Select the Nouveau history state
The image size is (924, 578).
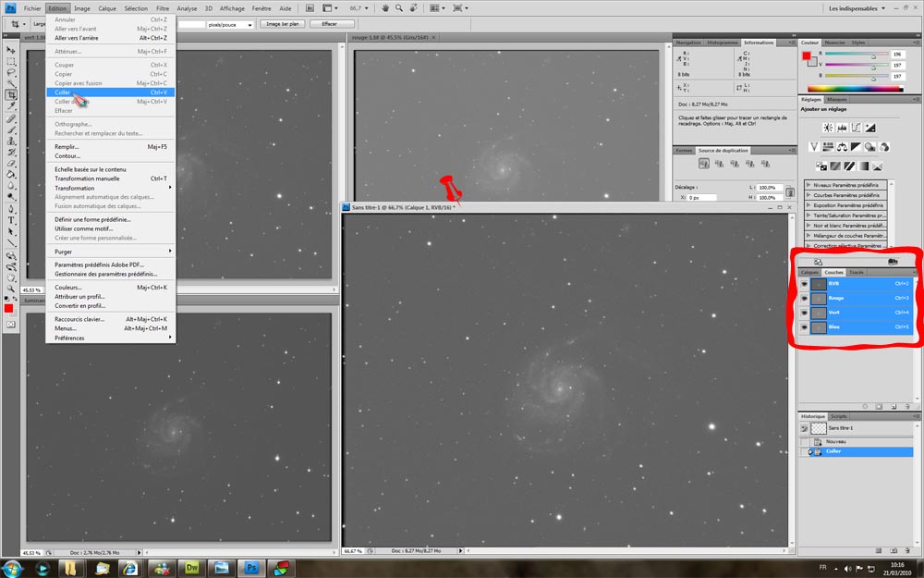tap(835, 441)
